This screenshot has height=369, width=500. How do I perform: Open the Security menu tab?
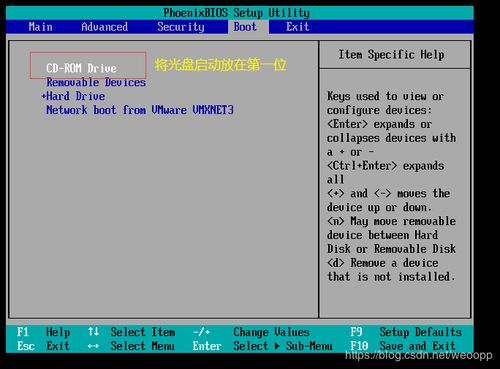point(181,27)
